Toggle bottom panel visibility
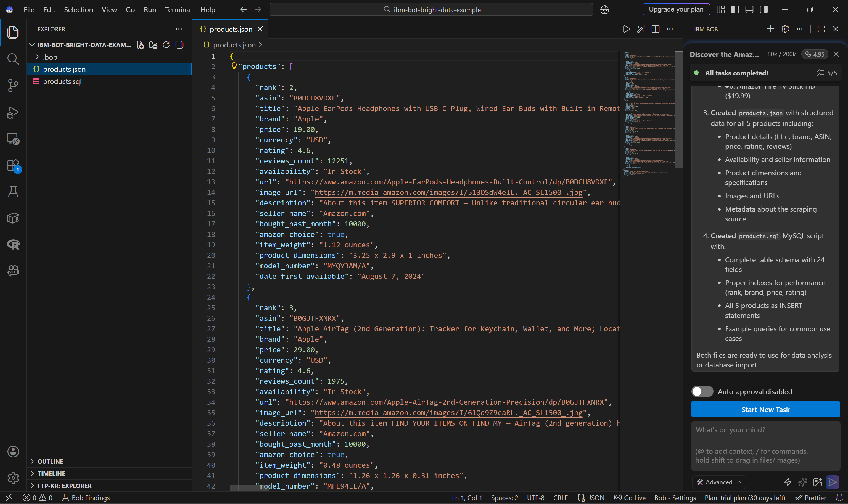Image resolution: width=848 pixels, height=504 pixels. [x=749, y=9]
